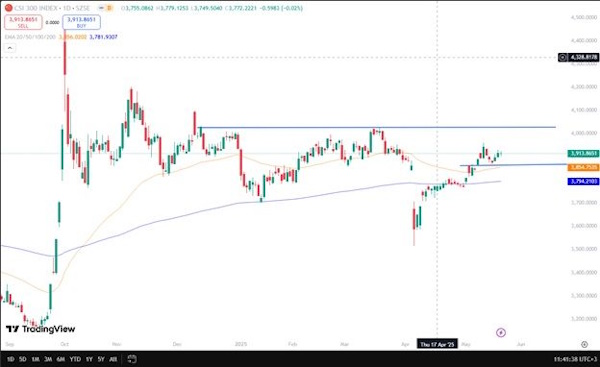Screen dimensions: 600x367
Task: Click the green 3,913.8651 price label
Action: tap(584, 153)
